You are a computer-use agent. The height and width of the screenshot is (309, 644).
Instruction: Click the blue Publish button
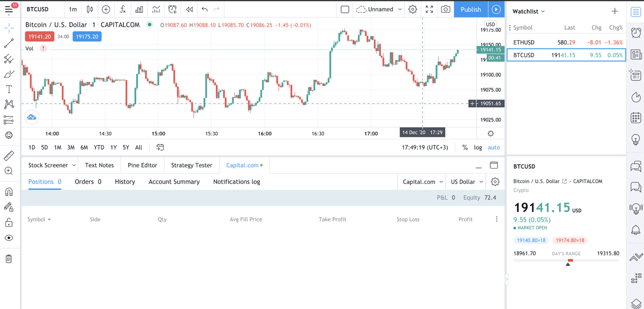[x=471, y=10]
